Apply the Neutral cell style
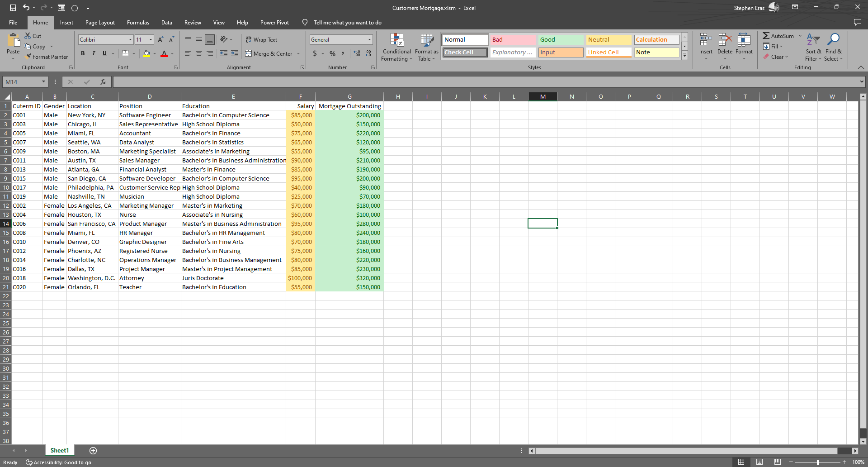 (x=609, y=40)
